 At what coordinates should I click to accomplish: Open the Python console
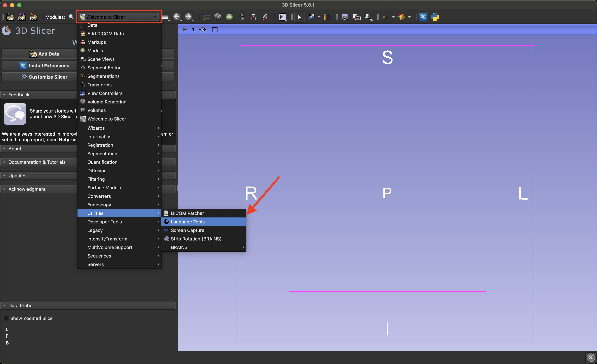(x=435, y=17)
